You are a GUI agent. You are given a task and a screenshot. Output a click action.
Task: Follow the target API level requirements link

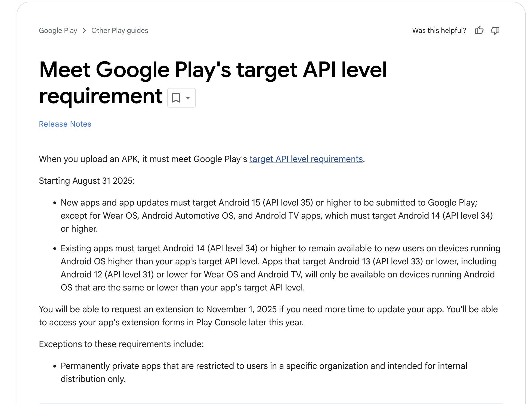(x=306, y=159)
